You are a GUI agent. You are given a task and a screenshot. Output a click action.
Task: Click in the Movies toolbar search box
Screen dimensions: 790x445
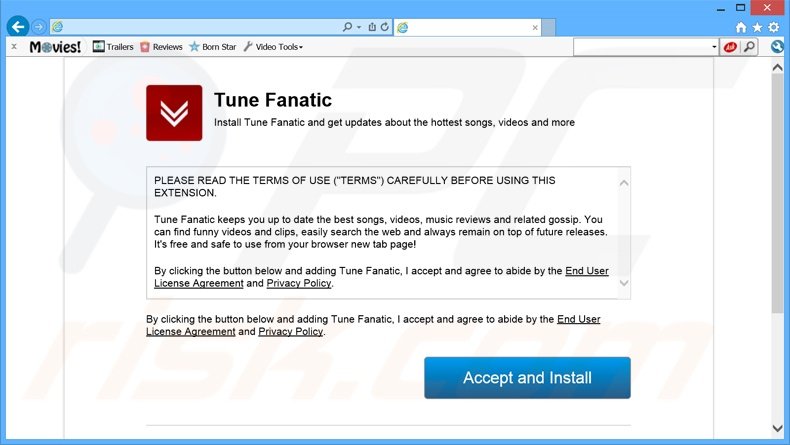(642, 47)
